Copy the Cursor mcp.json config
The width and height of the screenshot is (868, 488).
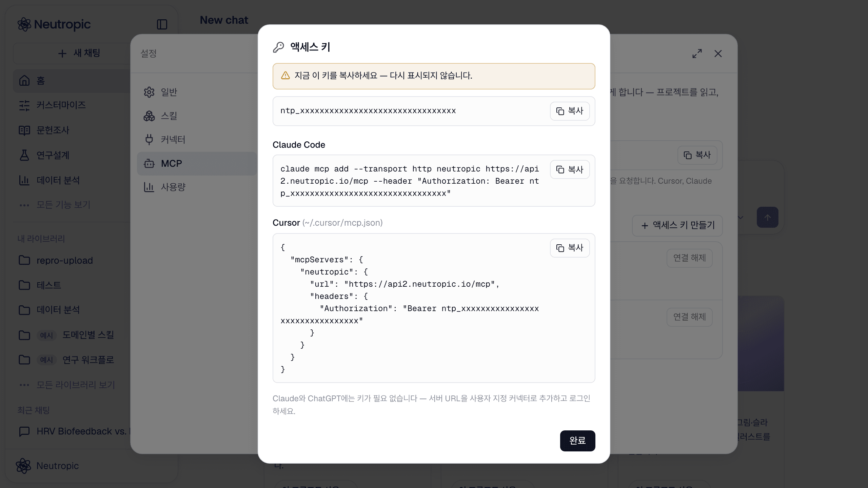coord(570,248)
